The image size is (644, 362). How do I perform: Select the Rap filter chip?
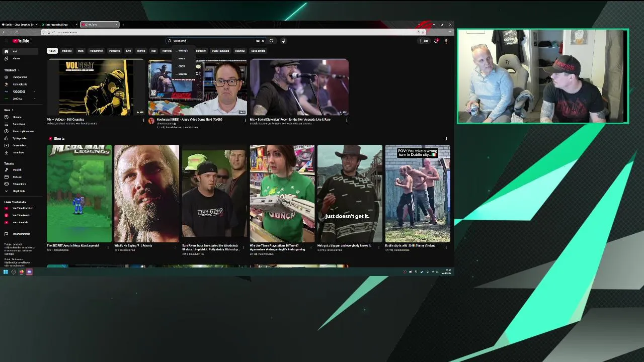[x=153, y=51]
